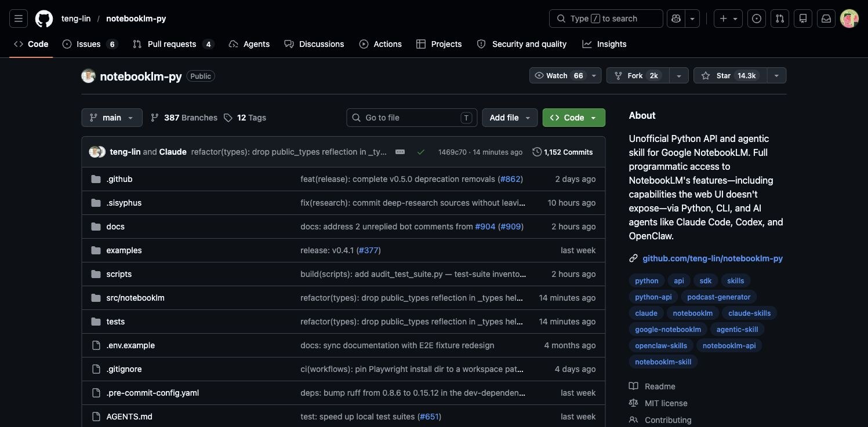
Task: Open pull request #651 link
Action: point(428,417)
